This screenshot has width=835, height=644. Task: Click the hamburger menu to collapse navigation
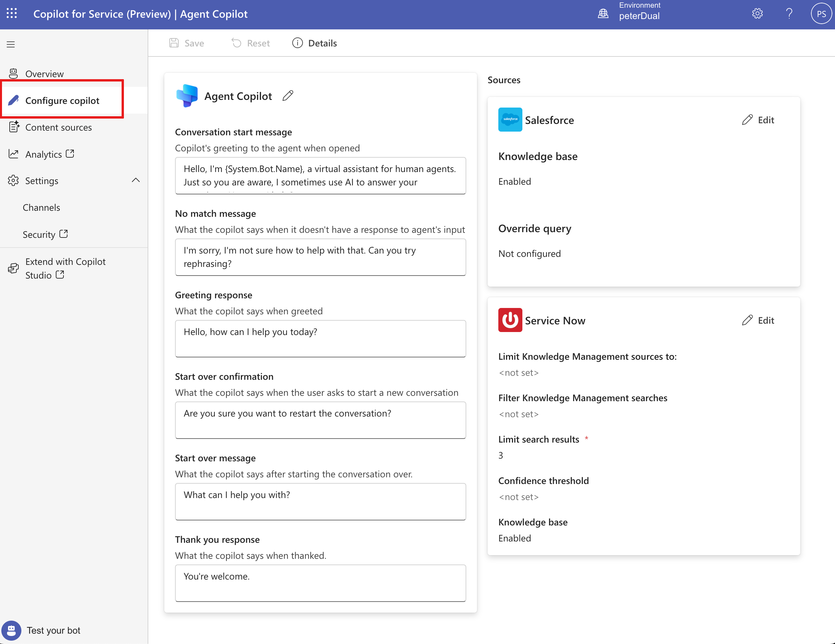11,44
